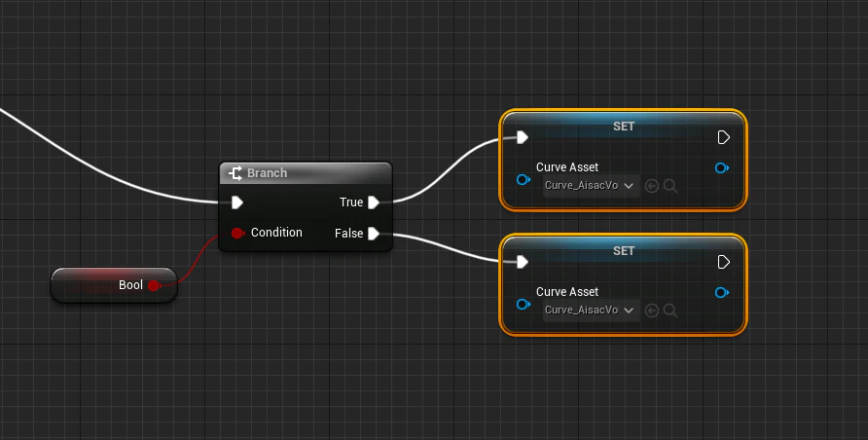Click the Branch node title bar

tap(306, 173)
